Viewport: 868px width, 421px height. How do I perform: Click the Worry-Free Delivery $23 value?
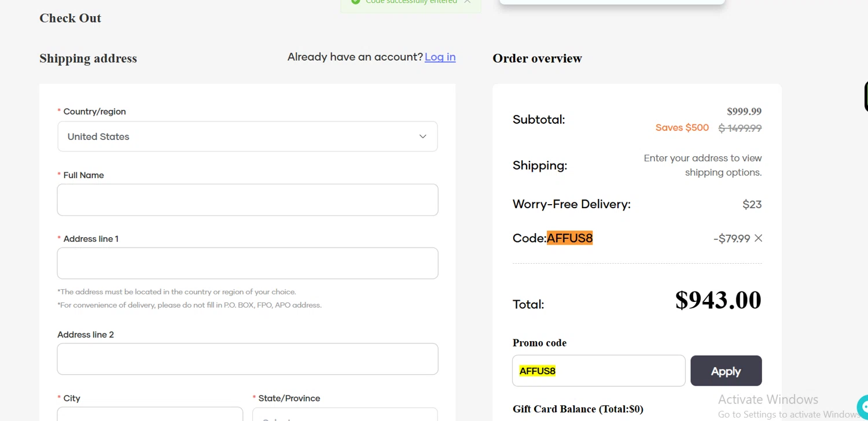[752, 204]
